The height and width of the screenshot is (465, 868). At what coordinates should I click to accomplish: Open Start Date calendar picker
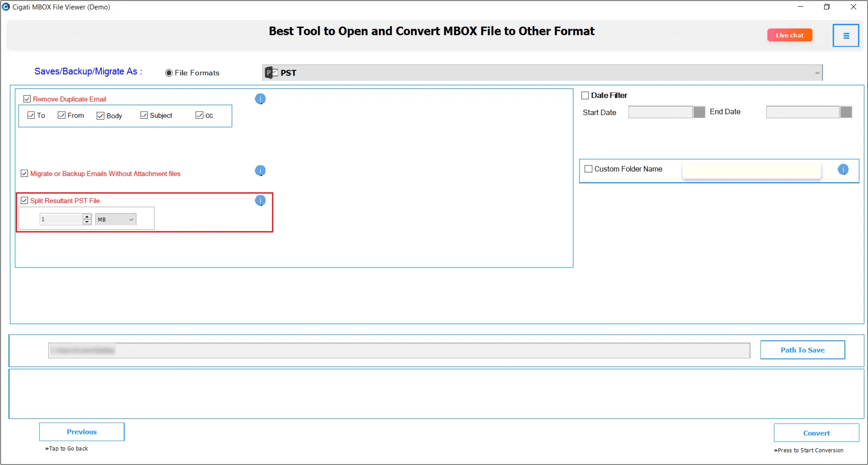[x=699, y=112]
